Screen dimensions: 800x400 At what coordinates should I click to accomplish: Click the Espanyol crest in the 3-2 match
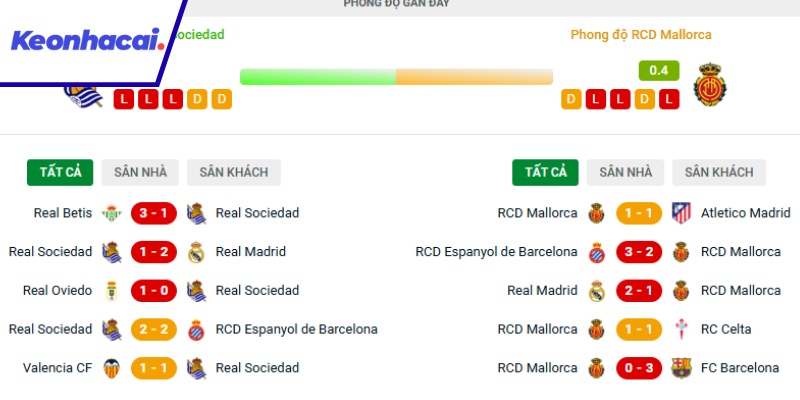(597, 251)
